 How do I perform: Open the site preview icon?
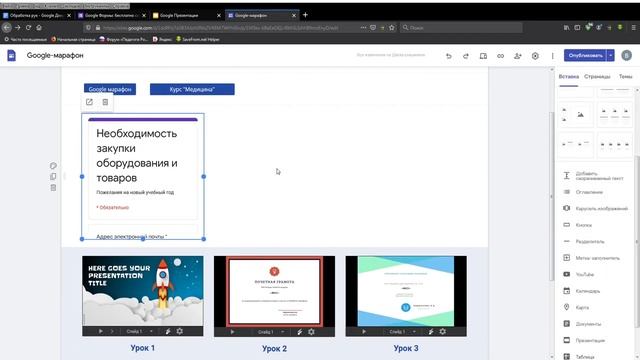[483, 56]
